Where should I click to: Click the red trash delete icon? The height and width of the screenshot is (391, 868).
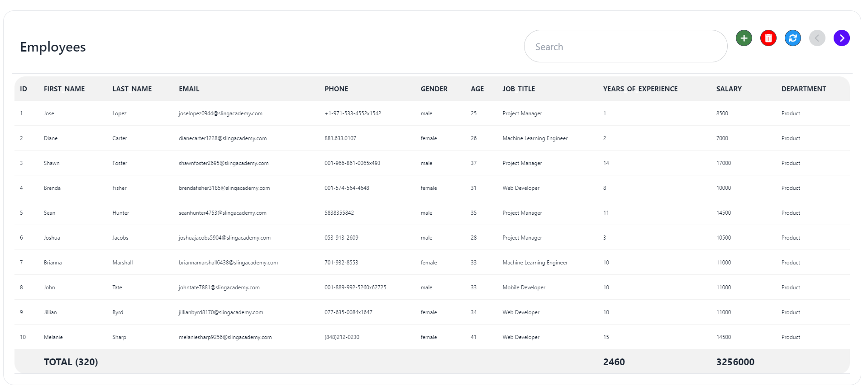(x=768, y=38)
